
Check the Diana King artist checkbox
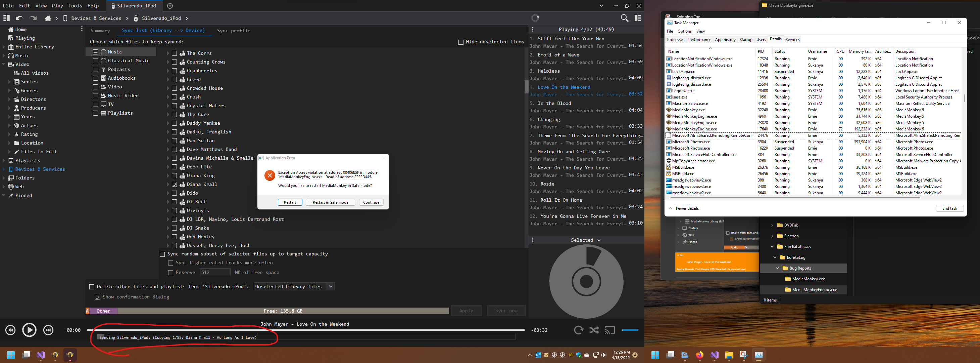coord(174,175)
